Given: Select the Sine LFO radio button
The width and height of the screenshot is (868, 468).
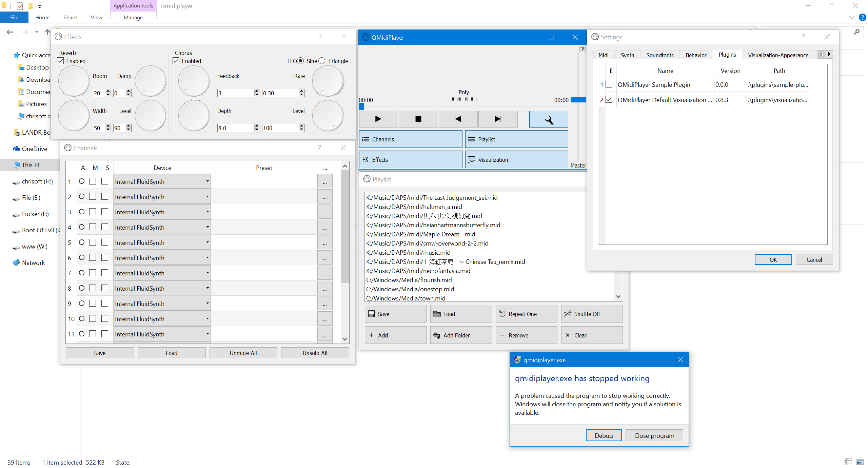Looking at the screenshot, I should tap(300, 61).
